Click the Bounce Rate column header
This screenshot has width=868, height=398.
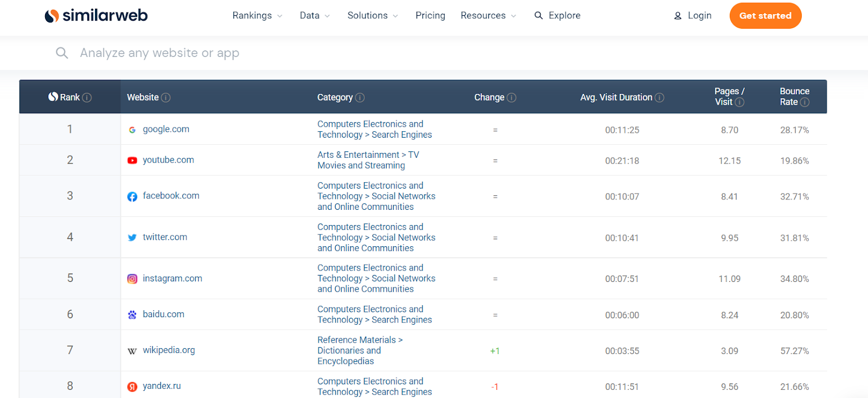[795, 97]
